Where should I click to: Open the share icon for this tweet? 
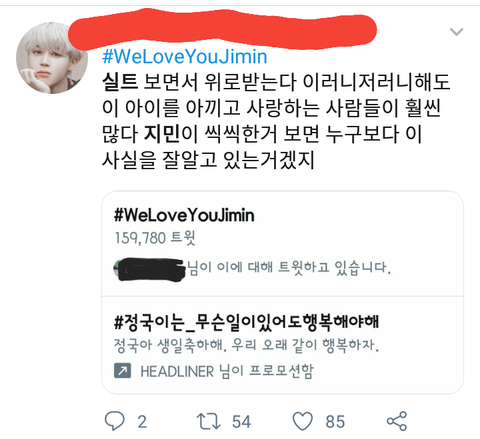point(397,421)
